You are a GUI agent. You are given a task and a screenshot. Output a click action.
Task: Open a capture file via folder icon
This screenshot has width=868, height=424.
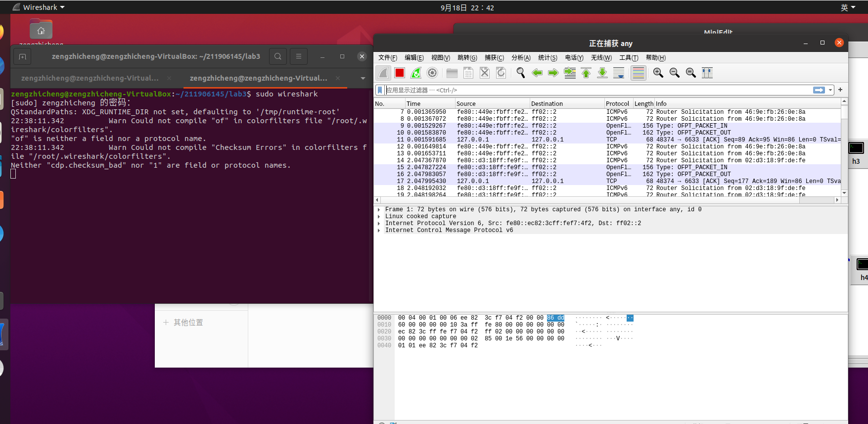click(x=452, y=73)
